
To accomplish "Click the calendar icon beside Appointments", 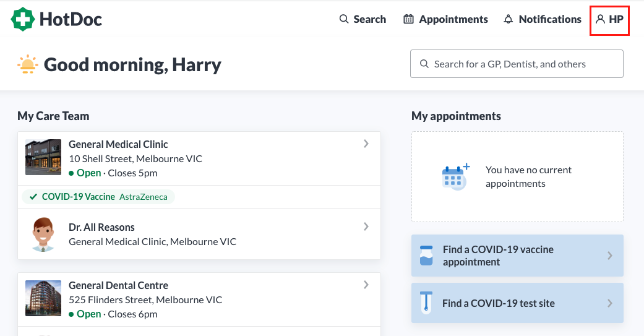I will click(x=408, y=19).
